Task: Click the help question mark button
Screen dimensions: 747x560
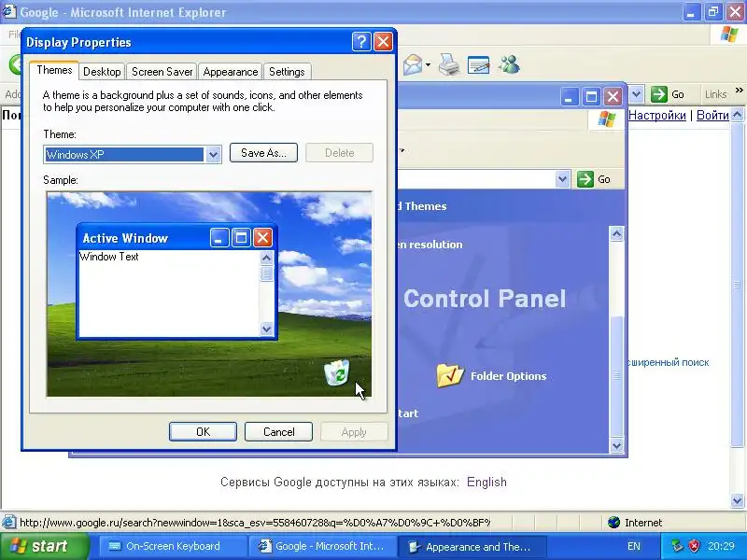Action: click(361, 42)
